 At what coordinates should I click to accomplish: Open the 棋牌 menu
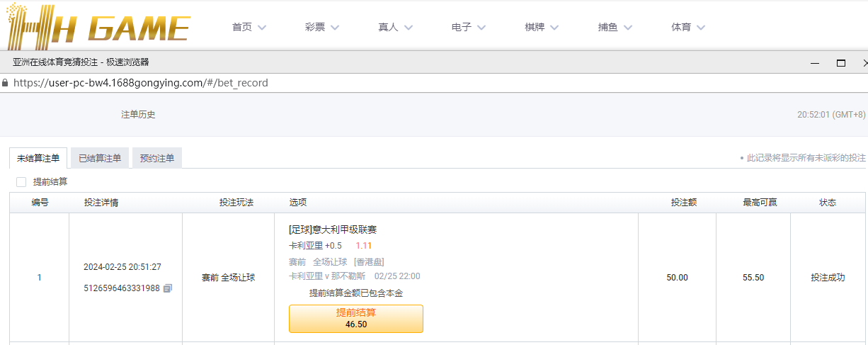pos(535,27)
